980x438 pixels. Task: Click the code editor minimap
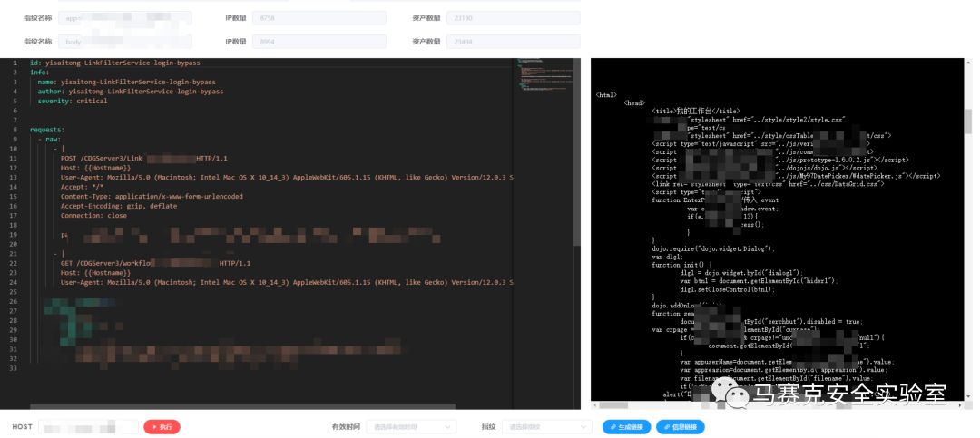[544, 75]
